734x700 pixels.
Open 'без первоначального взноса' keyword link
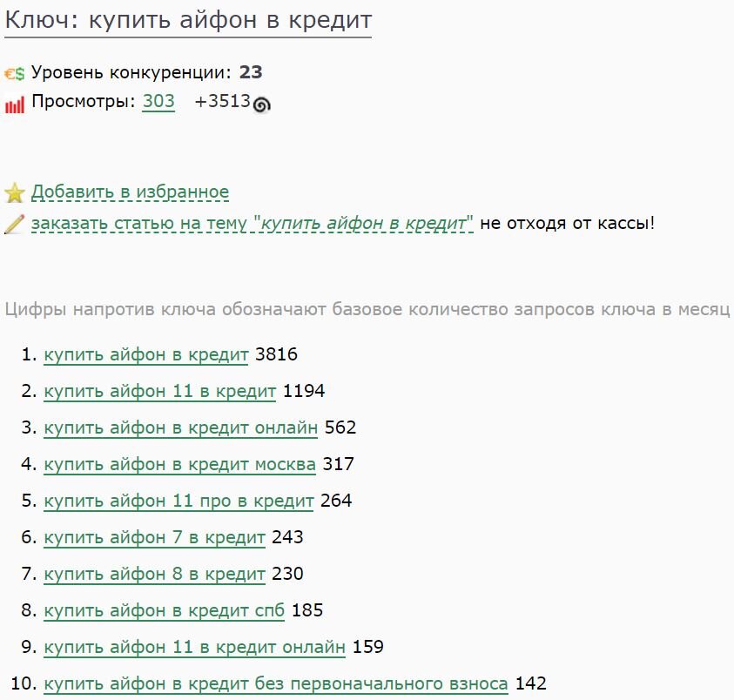point(276,683)
